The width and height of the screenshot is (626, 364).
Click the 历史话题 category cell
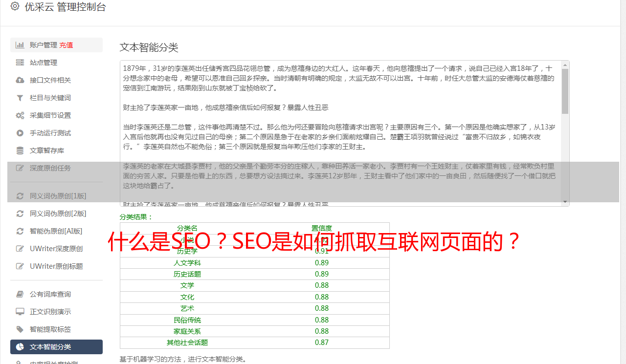pyautogui.click(x=187, y=274)
